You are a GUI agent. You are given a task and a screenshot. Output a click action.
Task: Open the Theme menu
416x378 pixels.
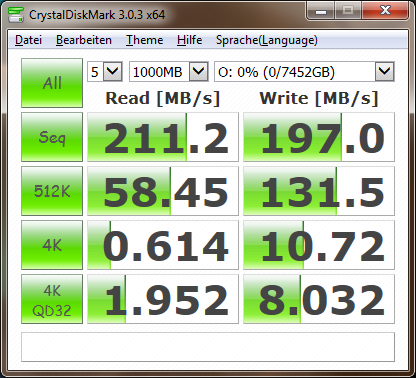coord(145,40)
